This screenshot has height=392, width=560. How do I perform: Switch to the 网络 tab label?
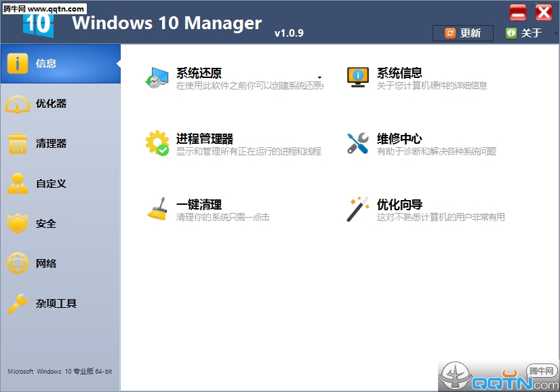(x=45, y=263)
